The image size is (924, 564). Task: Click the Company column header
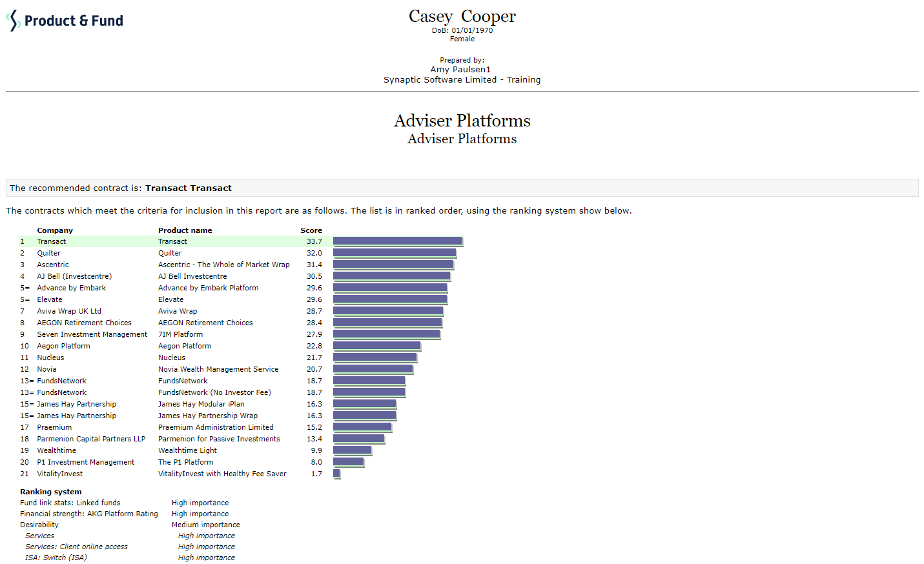point(55,230)
